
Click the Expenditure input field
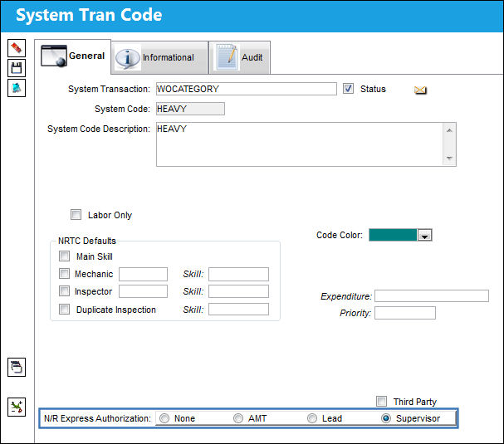point(432,296)
